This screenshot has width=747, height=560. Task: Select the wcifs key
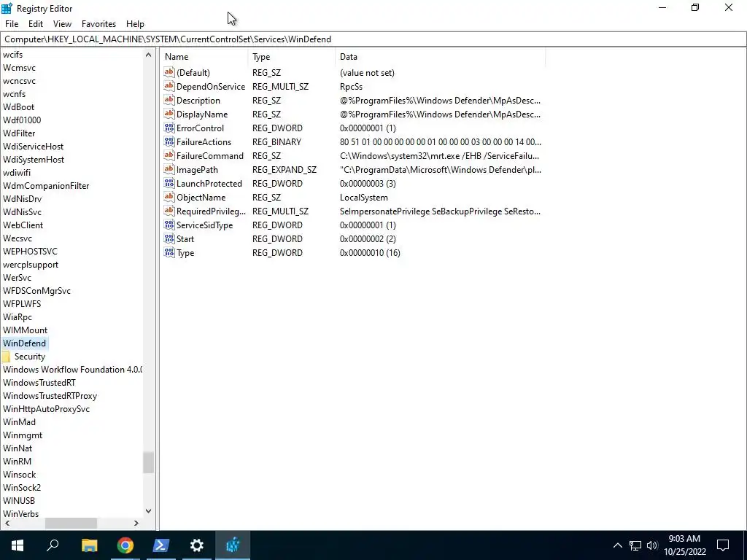click(x=13, y=55)
